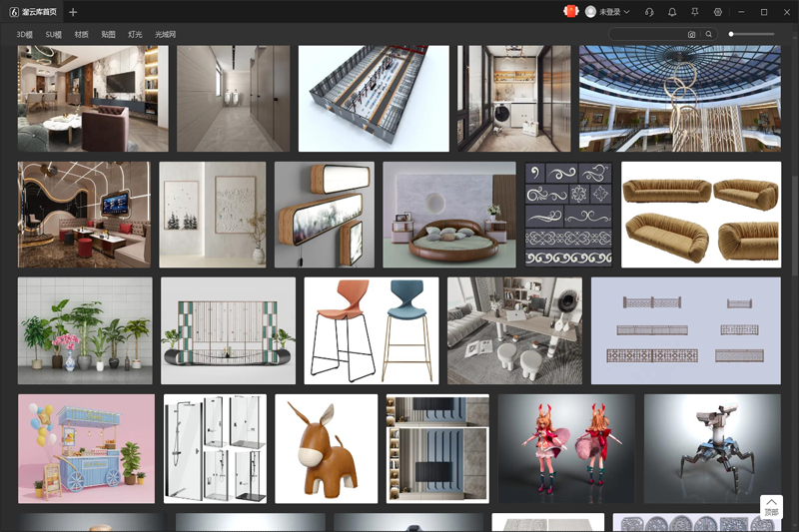The height and width of the screenshot is (532, 799).
Task: Select the 材质 category
Action: 81,34
